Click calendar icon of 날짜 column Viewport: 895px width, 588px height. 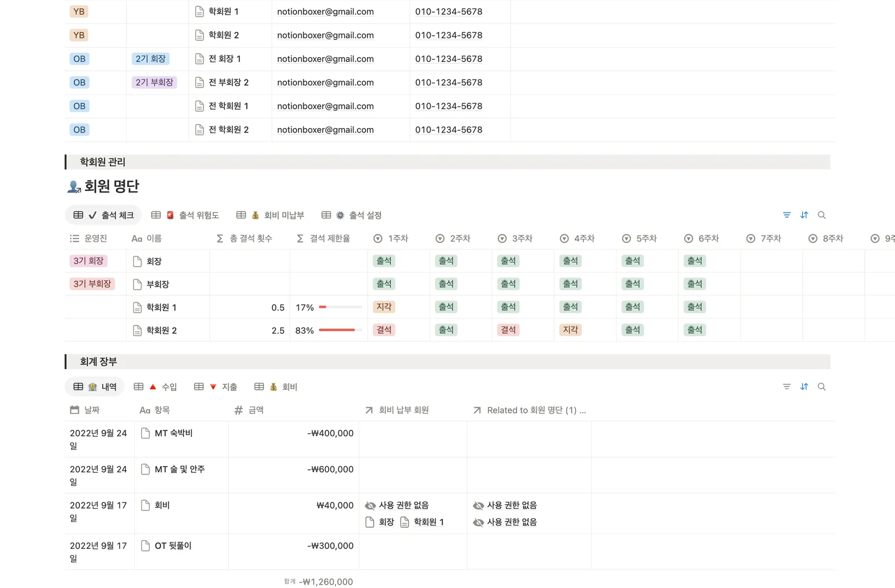[74, 410]
